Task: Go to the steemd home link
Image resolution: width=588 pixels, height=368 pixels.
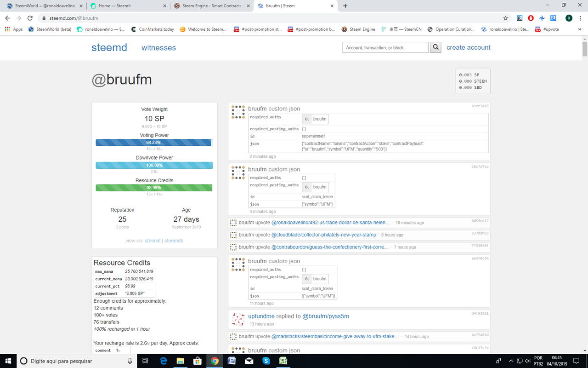Action: (x=109, y=47)
